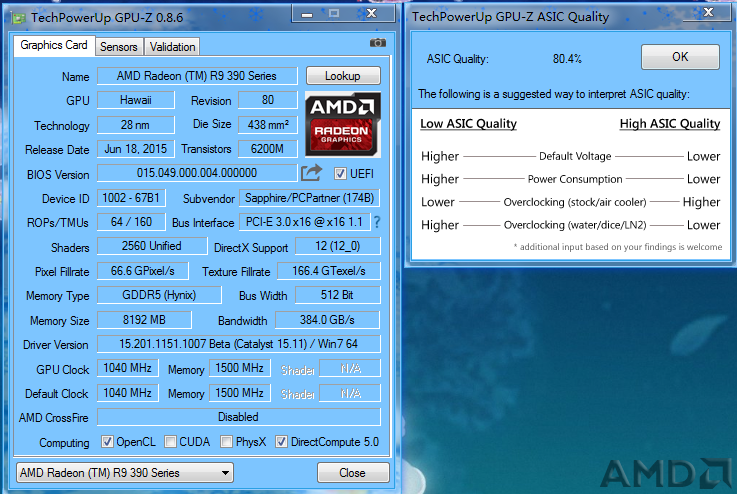Screen dimensions: 737x494
Task: Click the Transistors field 6200M
Action: point(267,149)
